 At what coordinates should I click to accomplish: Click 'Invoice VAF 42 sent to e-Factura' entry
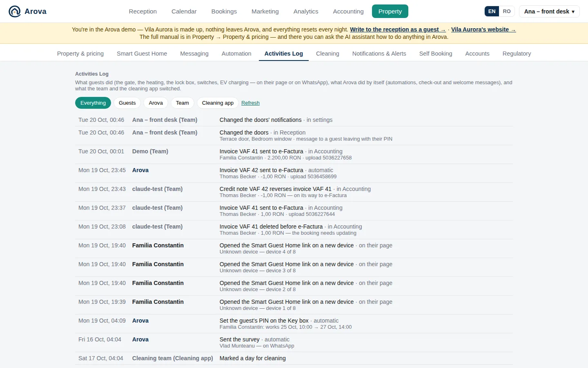coord(261,170)
